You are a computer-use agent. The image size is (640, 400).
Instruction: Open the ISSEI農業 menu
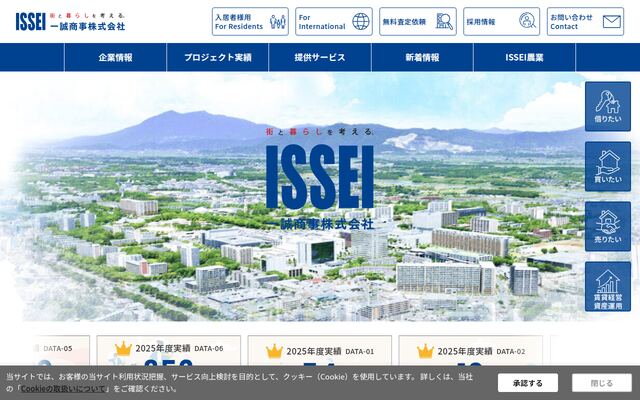point(524,58)
